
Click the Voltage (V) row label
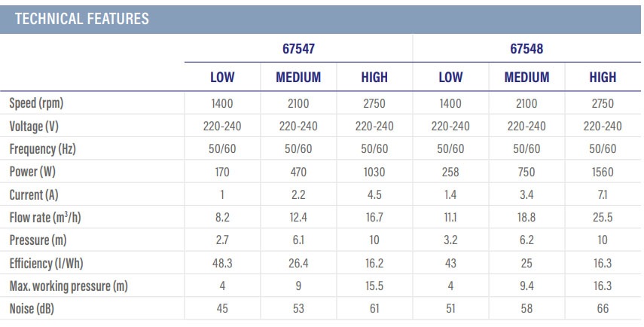click(x=34, y=126)
